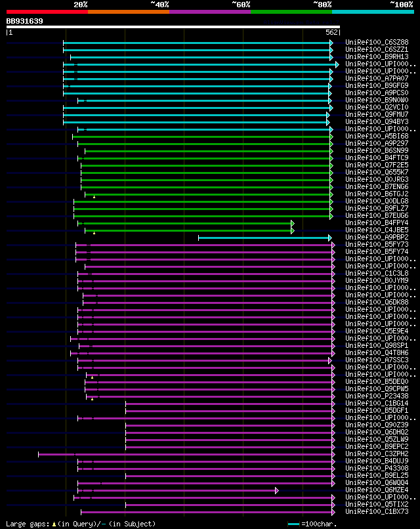Viewport: 420px width, 529px height.
Task: Click the UniRef100_B5FY74 label
Action: [x=377, y=251]
